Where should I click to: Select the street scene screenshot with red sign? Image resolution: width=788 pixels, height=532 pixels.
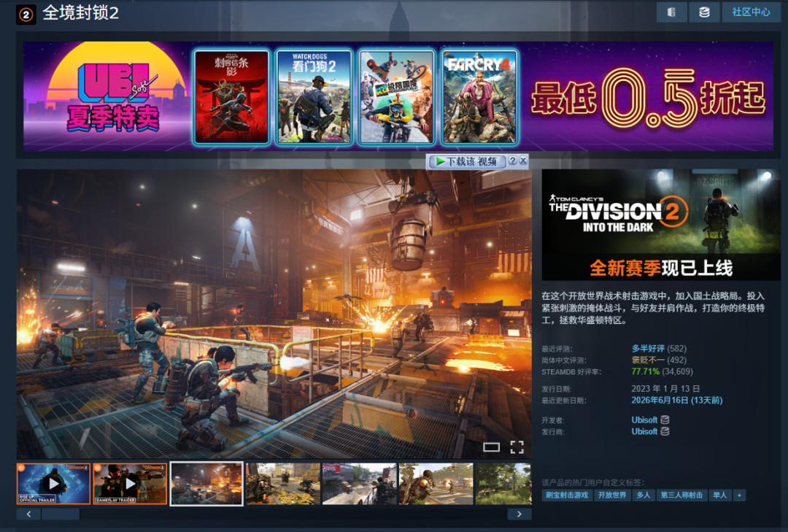point(359,484)
